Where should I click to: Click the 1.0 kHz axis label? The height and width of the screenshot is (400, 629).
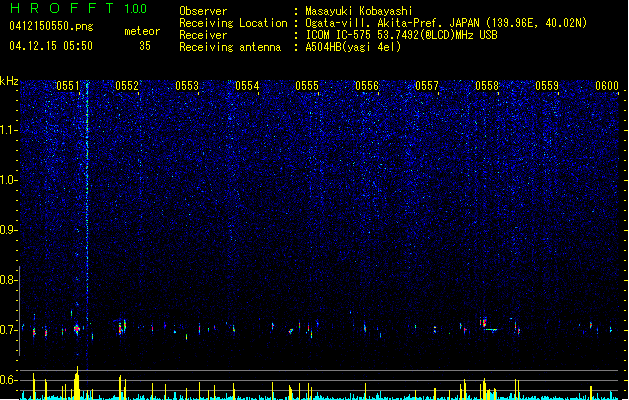(x=8, y=180)
